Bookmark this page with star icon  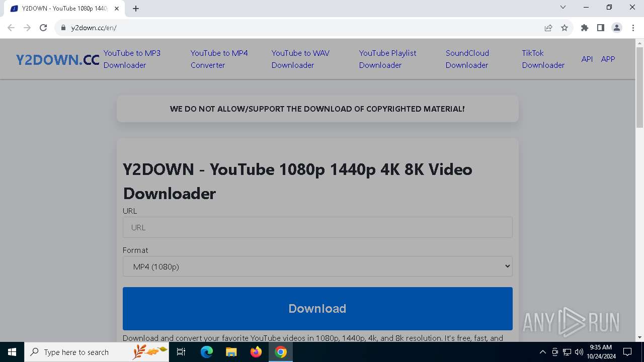click(565, 28)
